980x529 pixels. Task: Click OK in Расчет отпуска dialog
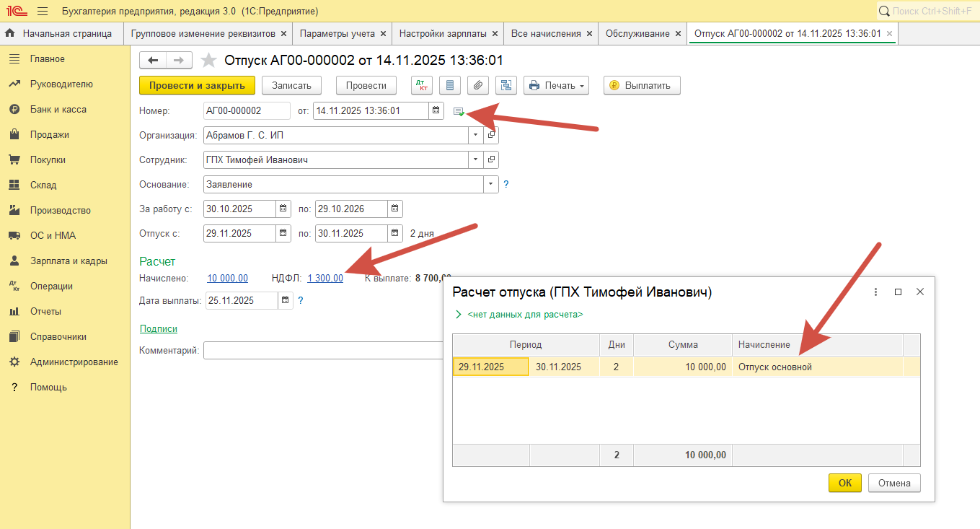click(x=845, y=483)
